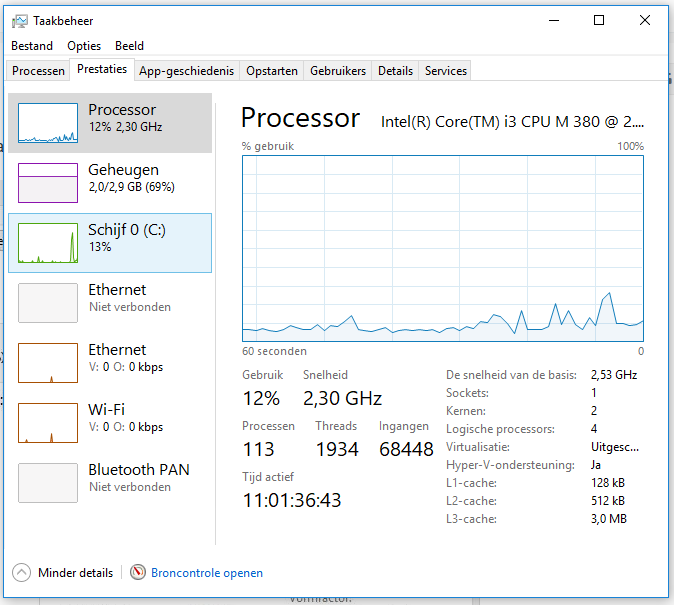Switch to the Services tab
The image size is (674, 605).
(x=445, y=71)
